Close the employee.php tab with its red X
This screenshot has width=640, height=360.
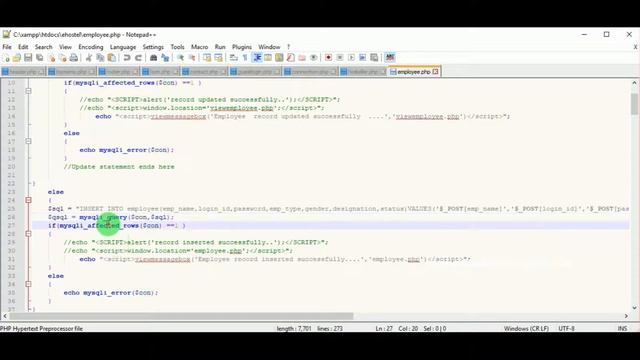point(436,72)
